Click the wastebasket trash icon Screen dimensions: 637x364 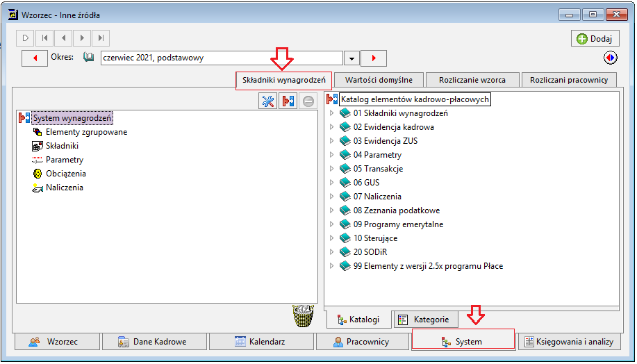click(x=303, y=315)
